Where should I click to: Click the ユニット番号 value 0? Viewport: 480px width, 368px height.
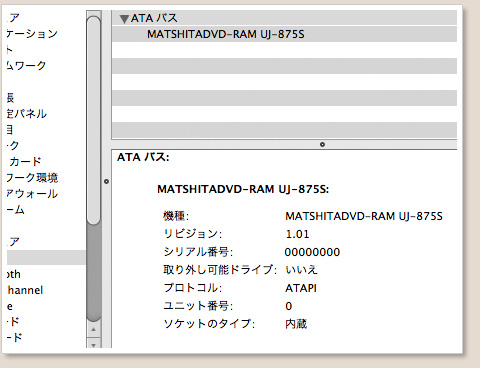pos(289,306)
